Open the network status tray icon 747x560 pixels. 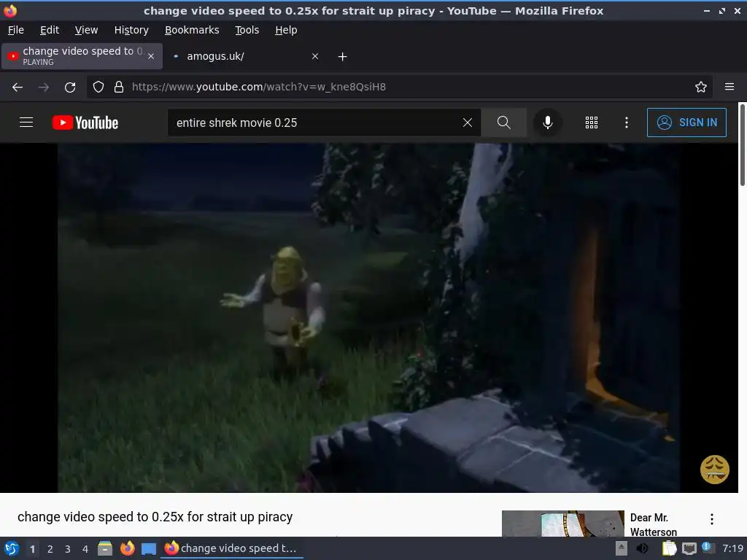click(x=689, y=548)
